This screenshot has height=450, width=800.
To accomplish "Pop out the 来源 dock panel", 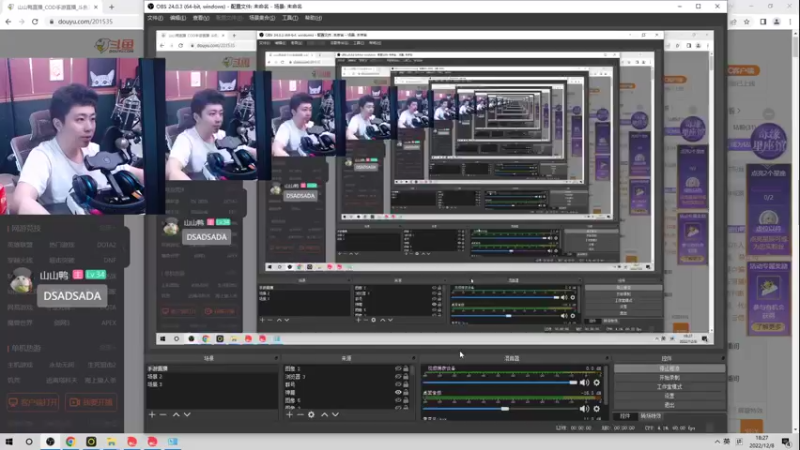I will point(413,358).
